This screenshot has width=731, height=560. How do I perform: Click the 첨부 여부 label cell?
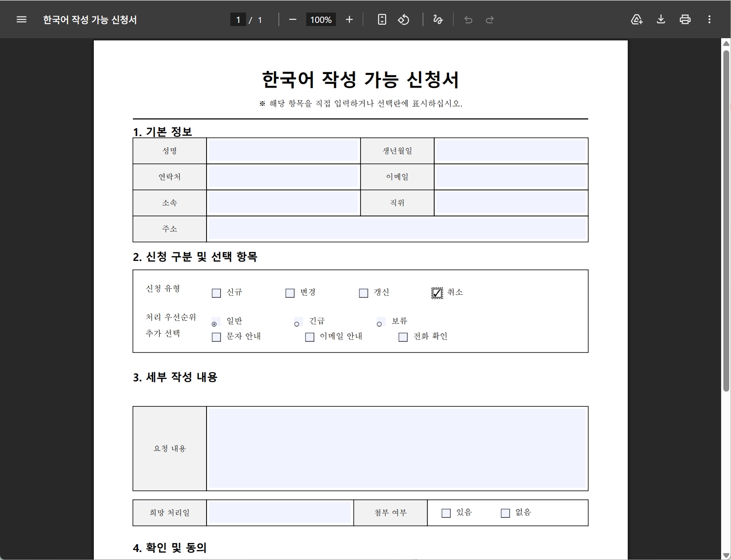point(391,512)
